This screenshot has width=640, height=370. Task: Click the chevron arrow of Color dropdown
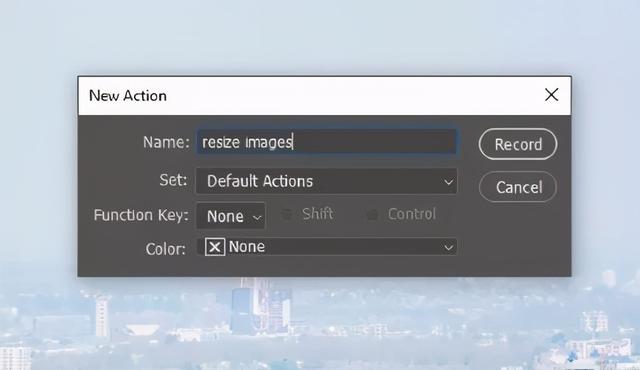(448, 248)
